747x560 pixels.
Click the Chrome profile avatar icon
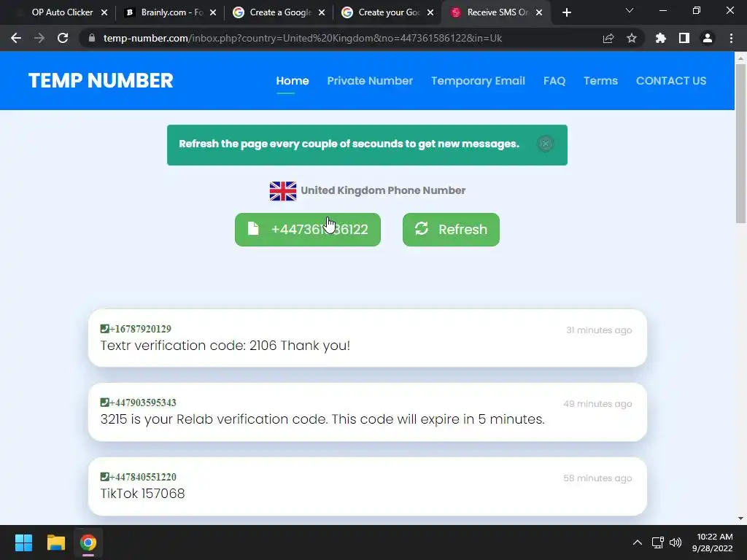[708, 38]
